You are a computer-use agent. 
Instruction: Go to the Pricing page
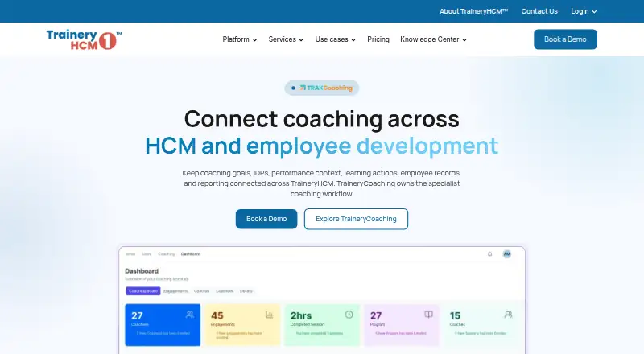click(x=378, y=39)
